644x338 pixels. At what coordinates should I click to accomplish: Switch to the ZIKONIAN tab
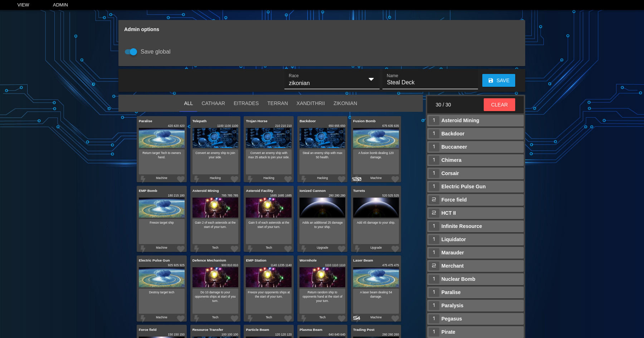(x=345, y=103)
